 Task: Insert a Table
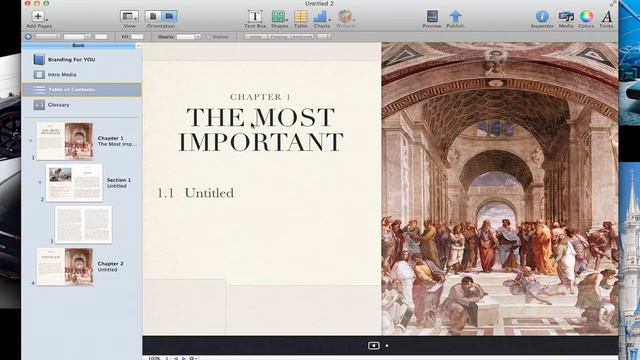pos(300,19)
